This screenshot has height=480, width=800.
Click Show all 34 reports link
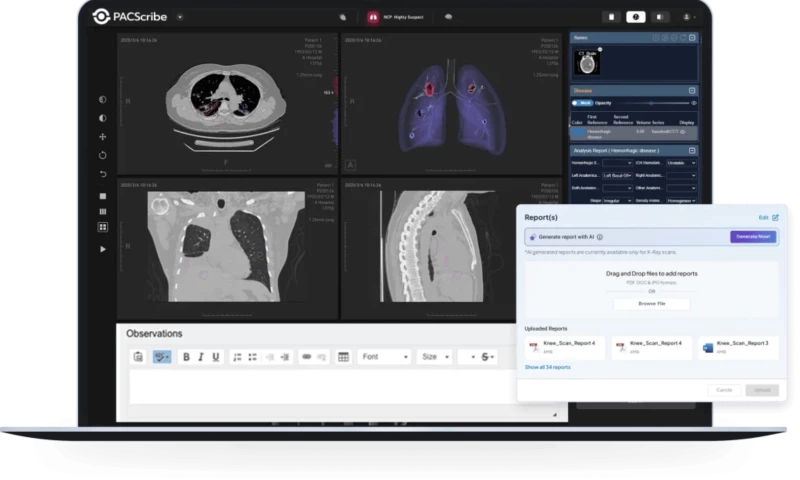pos(547,367)
